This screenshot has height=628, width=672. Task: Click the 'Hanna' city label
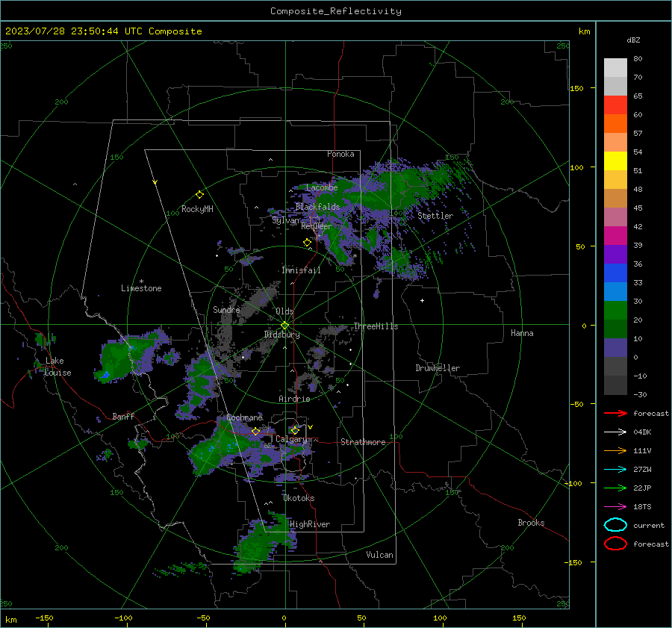click(x=522, y=333)
